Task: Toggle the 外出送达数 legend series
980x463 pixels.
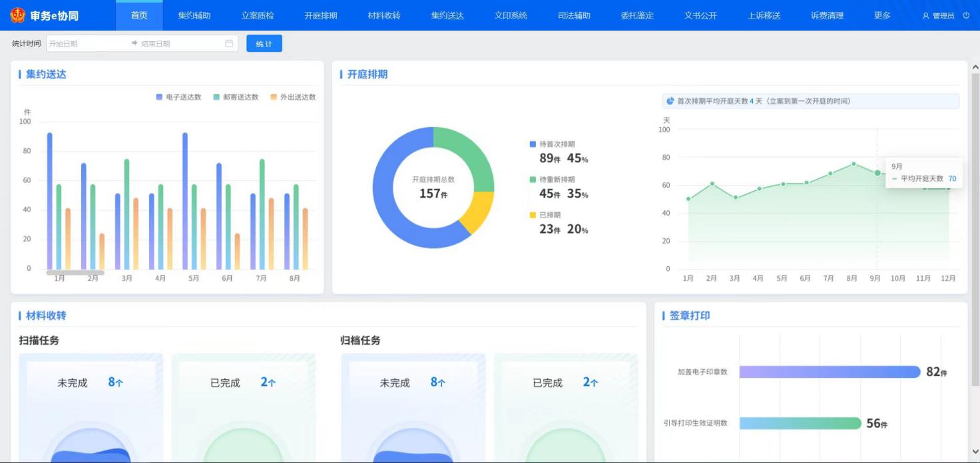Action: click(293, 97)
